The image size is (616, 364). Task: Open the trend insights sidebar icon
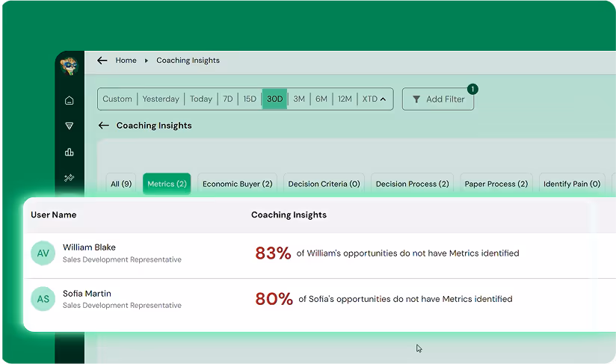[x=69, y=178]
